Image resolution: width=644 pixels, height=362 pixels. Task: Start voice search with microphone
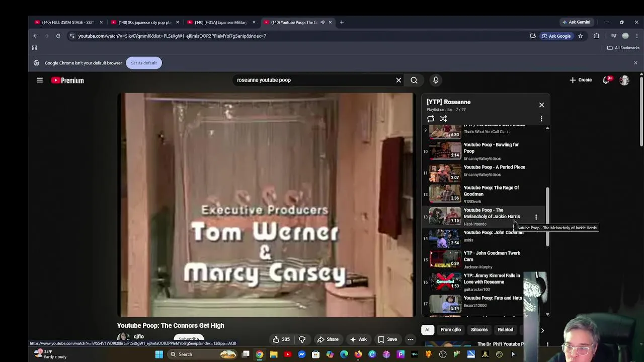pos(436,80)
